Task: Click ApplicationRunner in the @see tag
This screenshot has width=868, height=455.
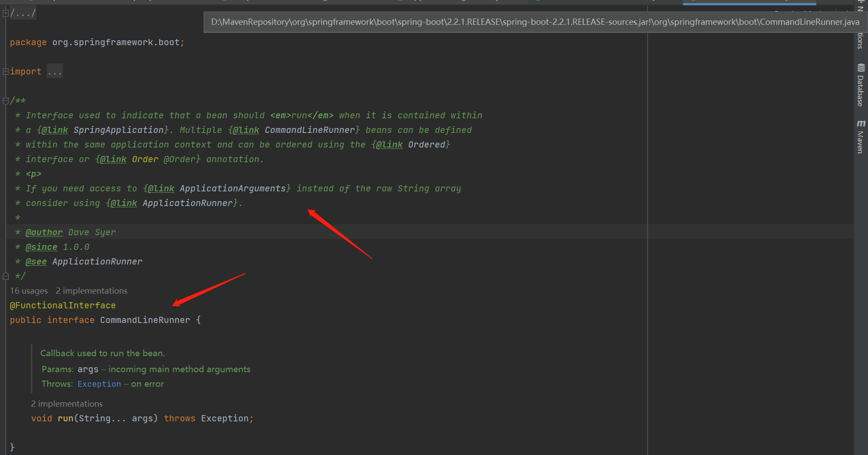Action: [x=97, y=262]
